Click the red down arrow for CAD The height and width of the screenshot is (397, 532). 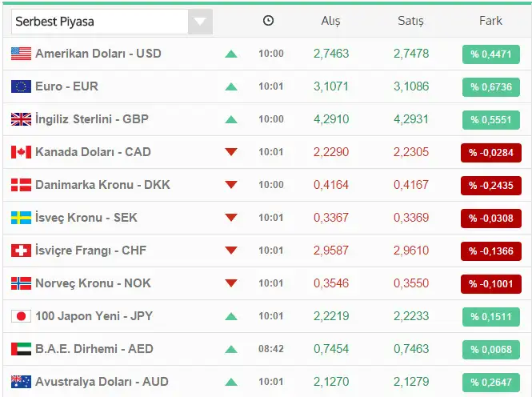[x=231, y=151]
